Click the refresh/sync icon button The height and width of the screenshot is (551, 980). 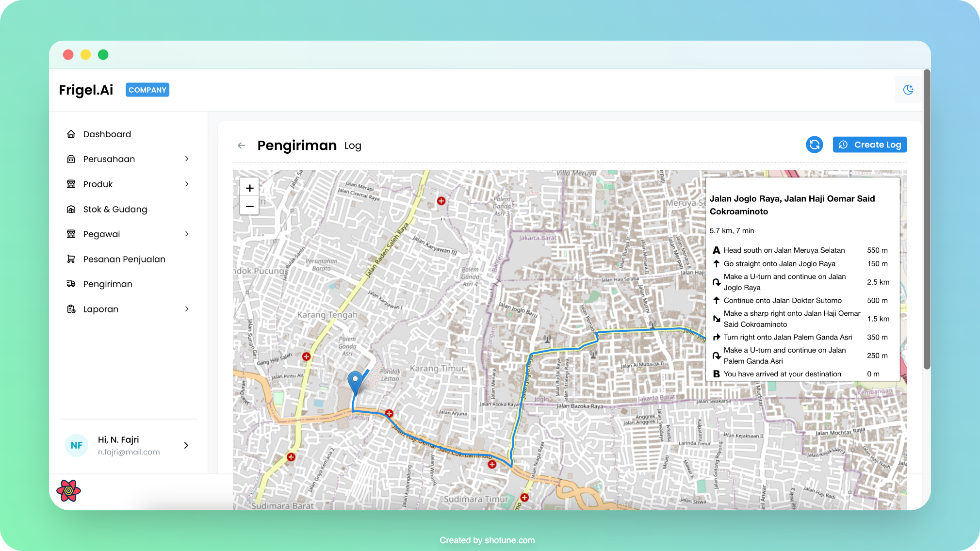(815, 145)
